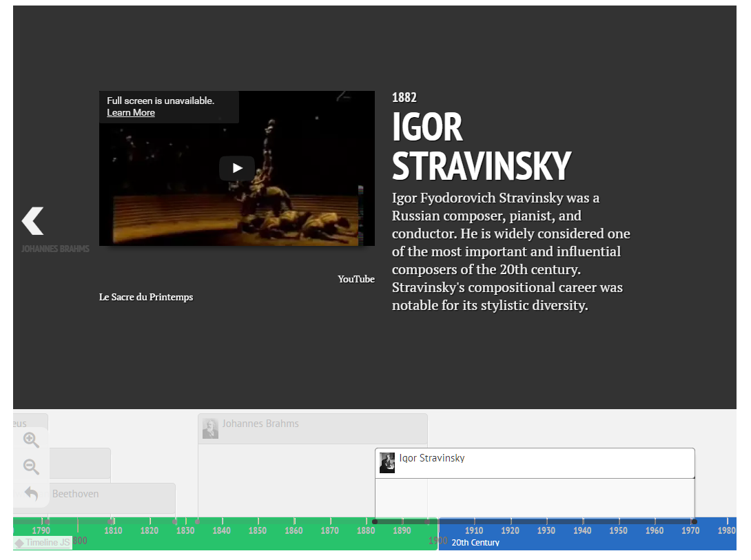Click the zoom out magnifier icon
Viewport: 751px width, 560px height.
[31, 467]
